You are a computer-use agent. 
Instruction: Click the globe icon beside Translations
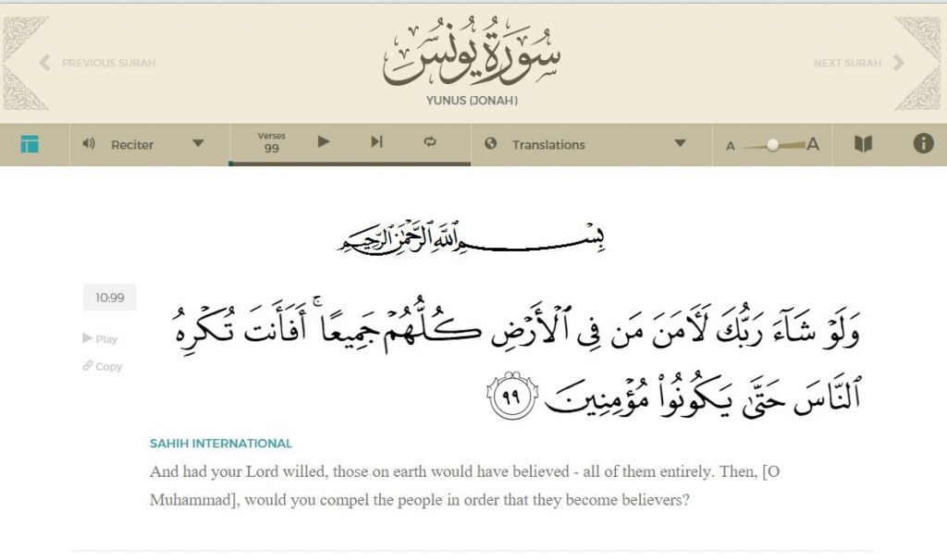coord(490,143)
